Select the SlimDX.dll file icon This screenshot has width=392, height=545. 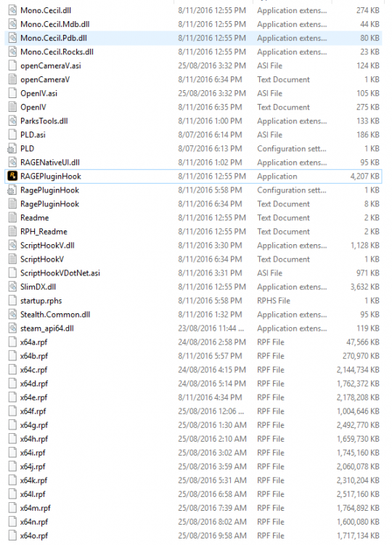[12, 287]
